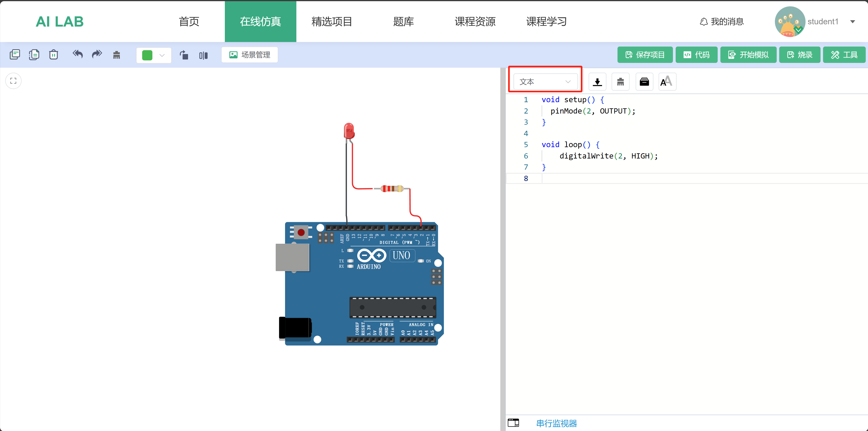Download the code with arrow icon
This screenshot has width=868, height=431.
coord(597,82)
